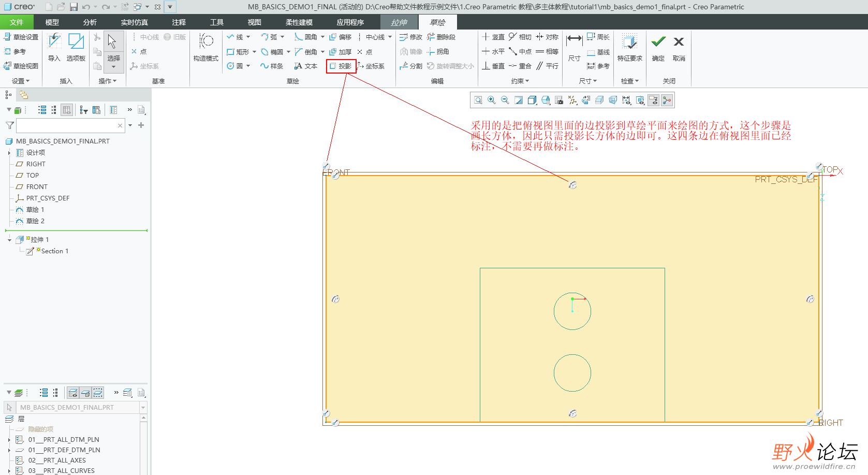Switch to the Layer Tree tab icon
This screenshot has height=475, width=868.
[x=24, y=95]
